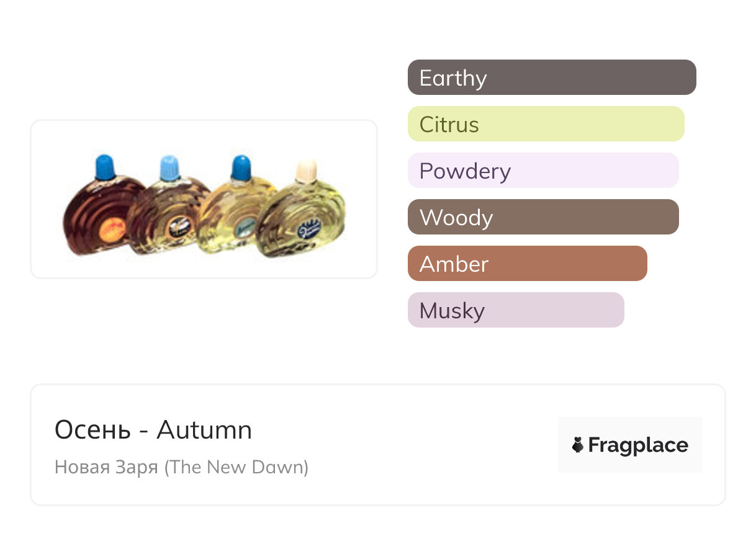Select the Earthy accord bar

(x=551, y=78)
